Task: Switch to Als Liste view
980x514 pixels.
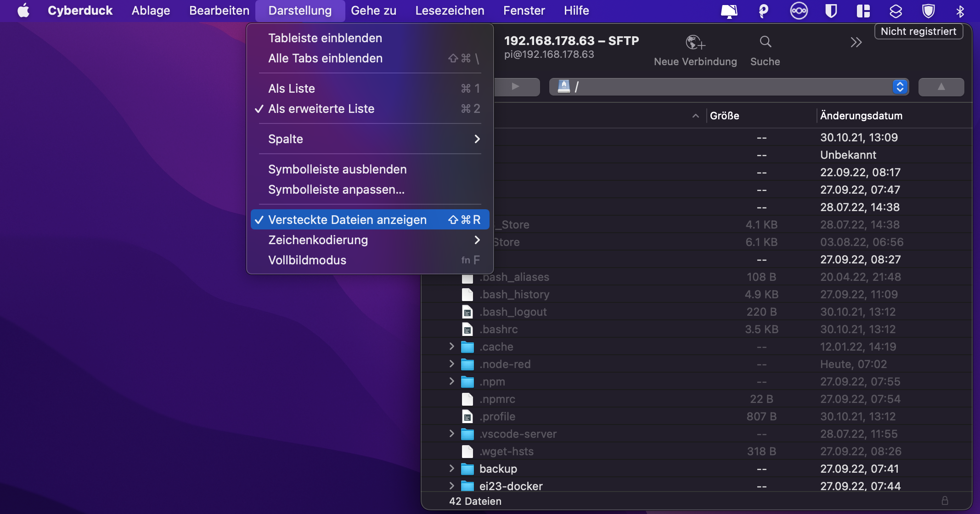Action: tap(292, 89)
